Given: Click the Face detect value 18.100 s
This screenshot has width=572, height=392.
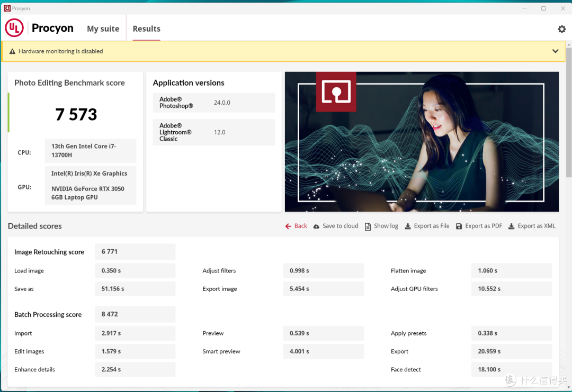Looking at the screenshot, I should point(512,369).
